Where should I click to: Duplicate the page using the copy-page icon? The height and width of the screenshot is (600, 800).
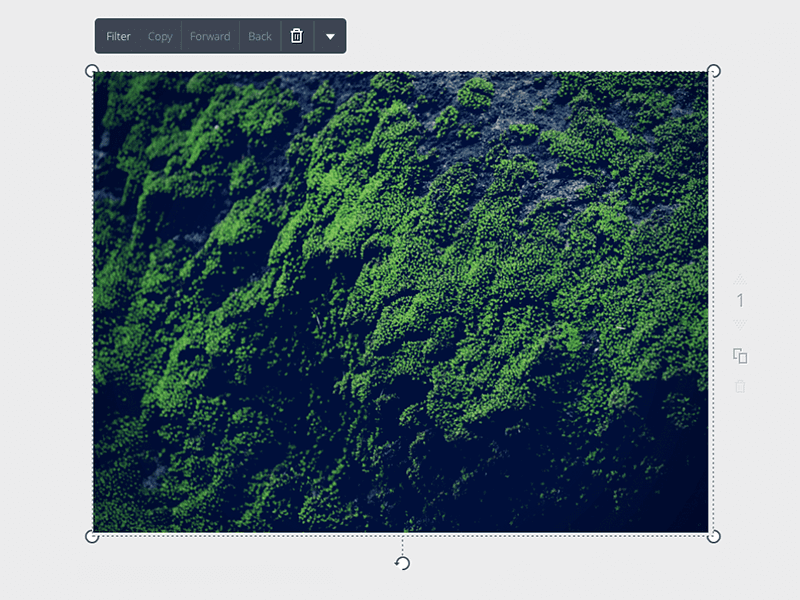pos(740,356)
